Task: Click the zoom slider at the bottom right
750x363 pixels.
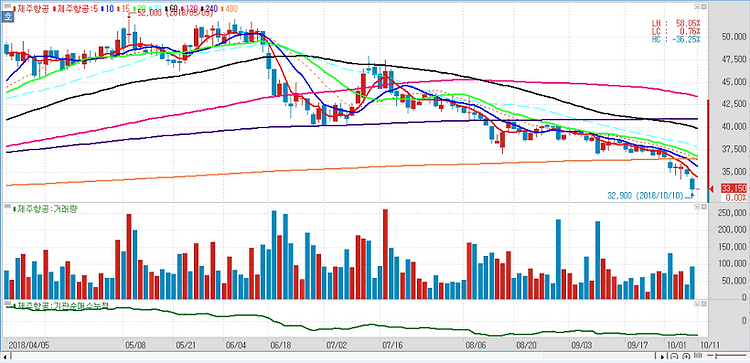Action: click(x=727, y=355)
